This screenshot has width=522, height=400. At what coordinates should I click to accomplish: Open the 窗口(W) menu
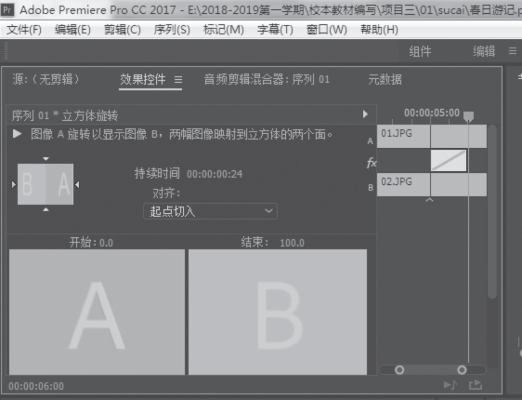click(x=327, y=30)
